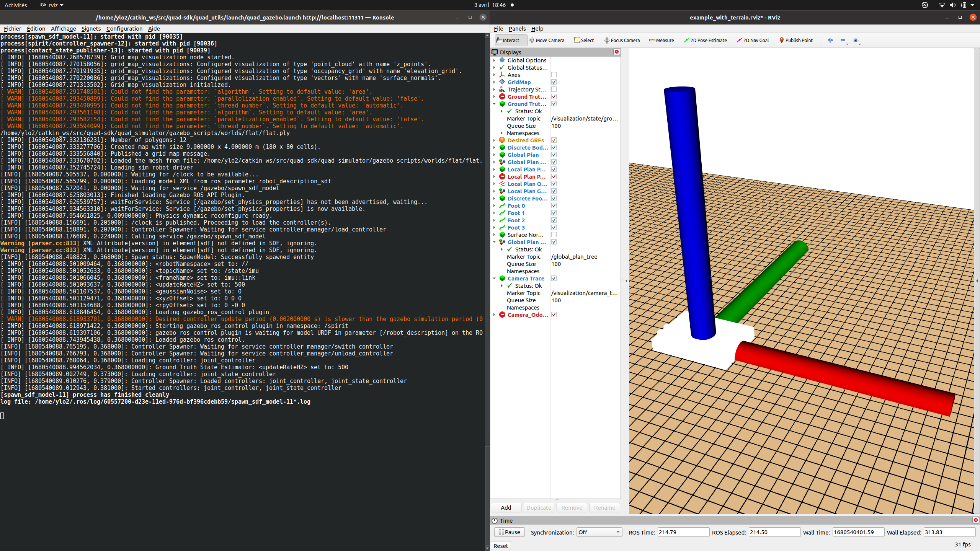Screen dimensions: 980x551
Task: Close the Displays panel with red X
Action: point(616,52)
